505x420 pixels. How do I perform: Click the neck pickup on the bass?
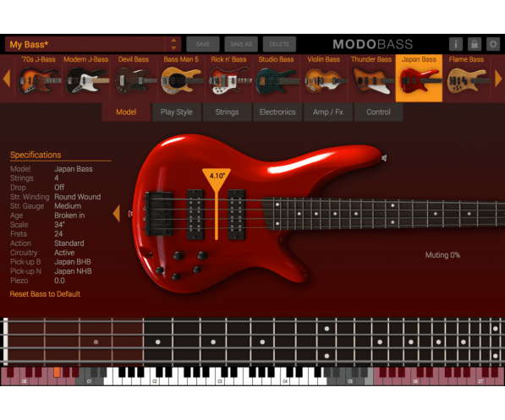point(237,215)
